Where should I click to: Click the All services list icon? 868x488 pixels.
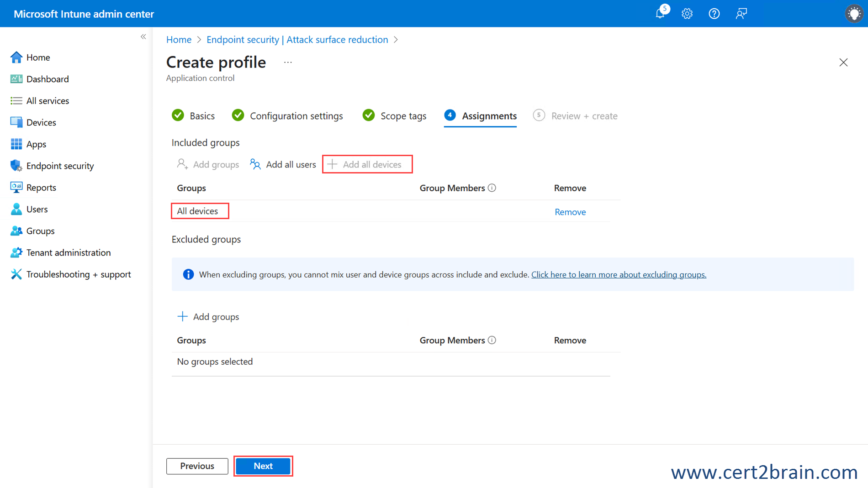click(16, 100)
